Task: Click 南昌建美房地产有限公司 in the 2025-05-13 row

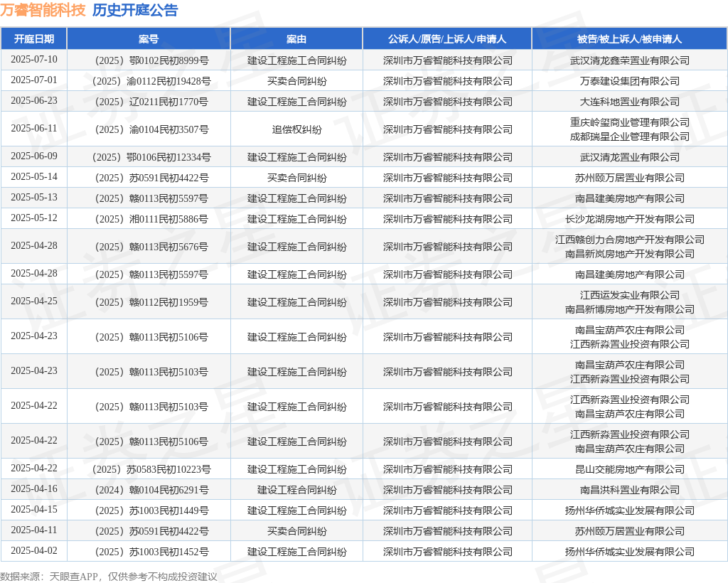Action: coord(630,198)
